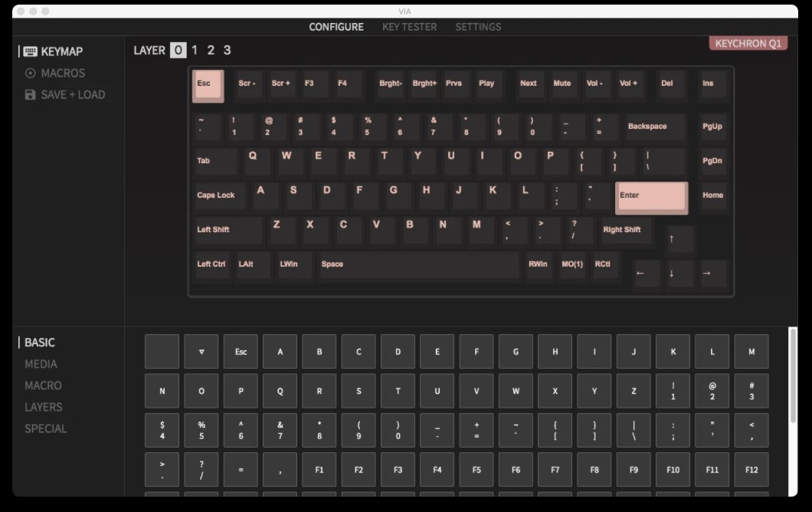812x512 pixels.
Task: Select the Esc key on keyboard layout
Action: 208,86
